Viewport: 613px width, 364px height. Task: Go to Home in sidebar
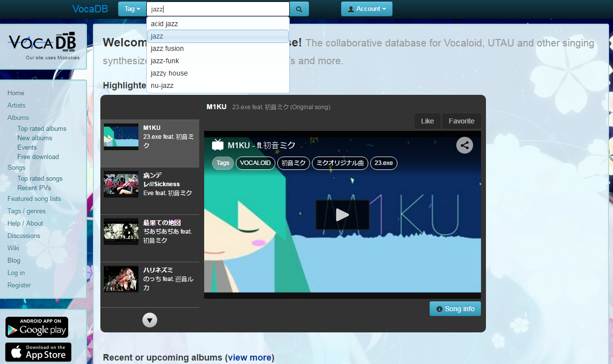(x=16, y=93)
